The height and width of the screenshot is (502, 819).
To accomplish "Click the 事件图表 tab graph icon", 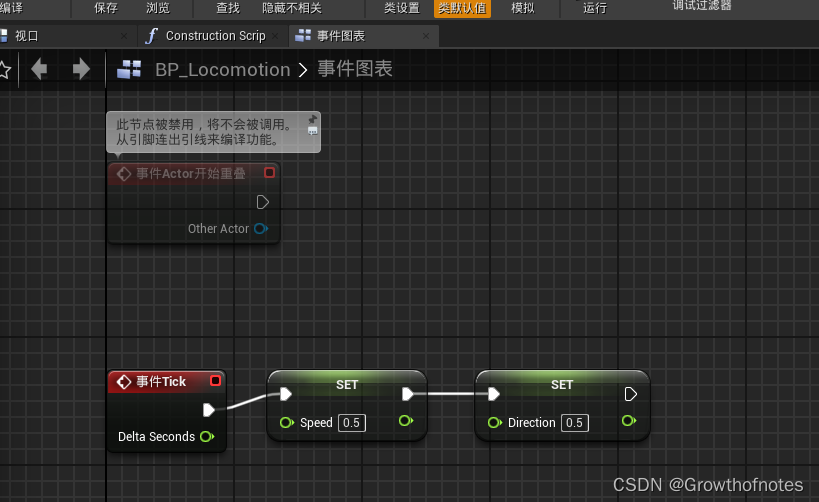I will point(303,36).
